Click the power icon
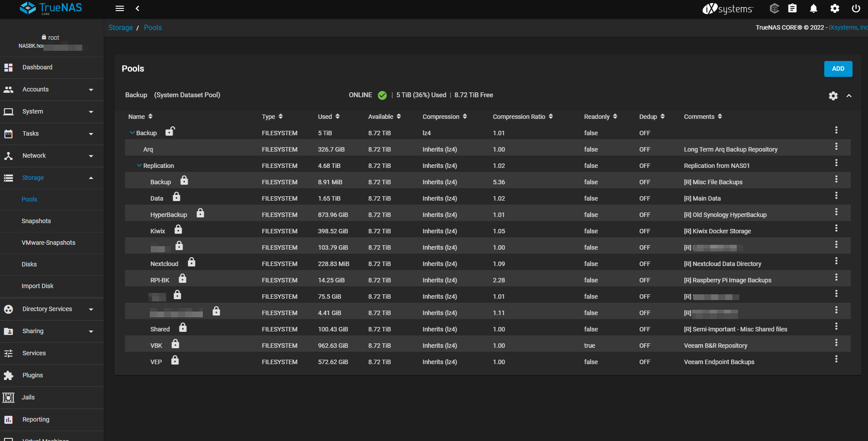The width and height of the screenshot is (868, 441). click(x=856, y=8)
